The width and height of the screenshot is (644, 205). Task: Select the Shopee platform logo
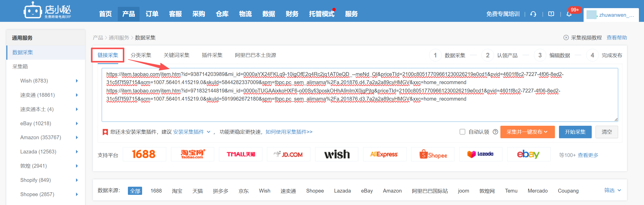point(433,154)
